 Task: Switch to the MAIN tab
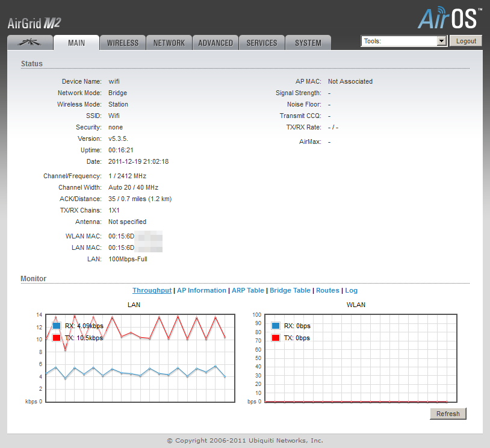point(76,43)
